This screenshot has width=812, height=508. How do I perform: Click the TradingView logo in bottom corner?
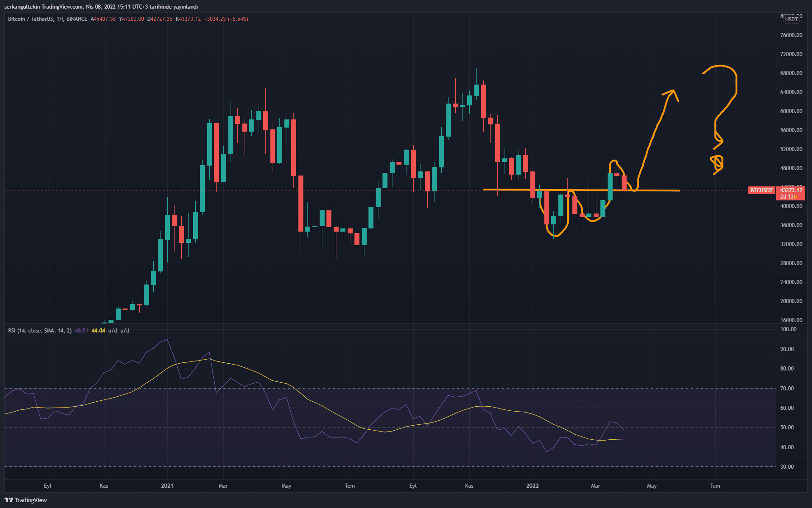(x=26, y=500)
